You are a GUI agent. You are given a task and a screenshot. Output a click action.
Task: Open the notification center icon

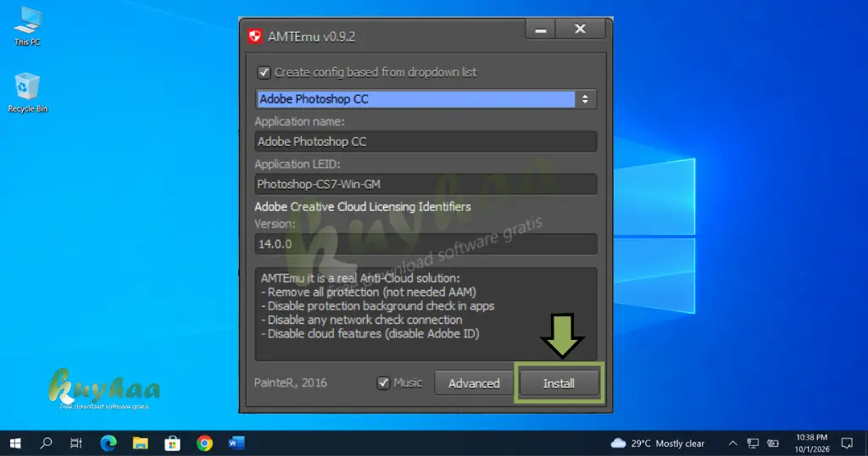(847, 443)
